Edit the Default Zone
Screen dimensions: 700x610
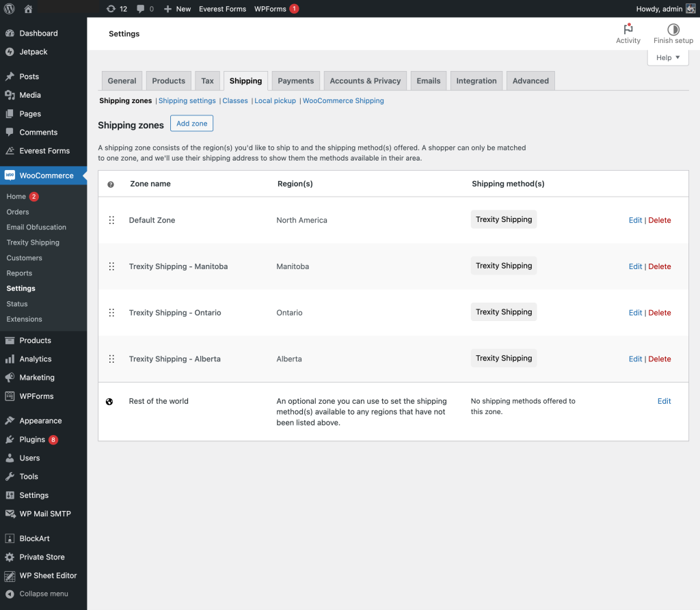click(635, 220)
